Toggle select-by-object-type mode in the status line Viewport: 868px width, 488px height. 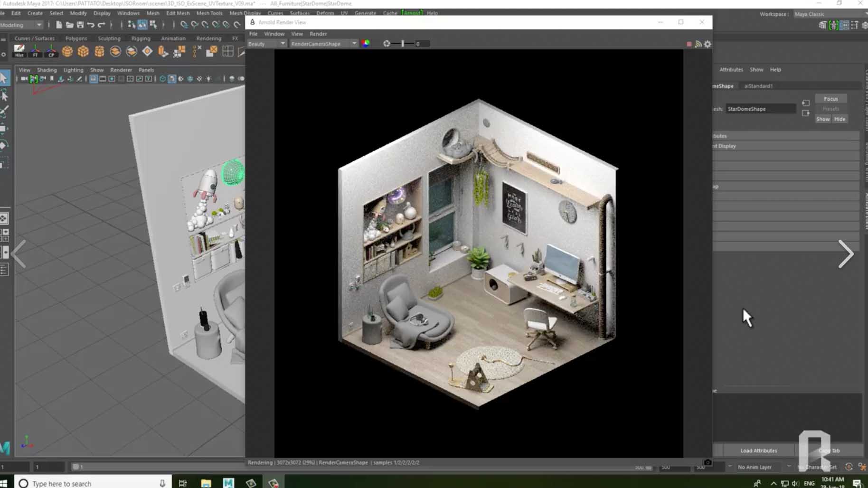(x=142, y=25)
